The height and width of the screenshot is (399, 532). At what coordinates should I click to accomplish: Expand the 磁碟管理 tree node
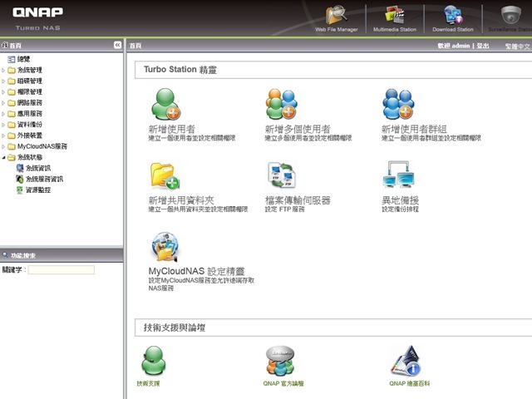click(x=3, y=81)
